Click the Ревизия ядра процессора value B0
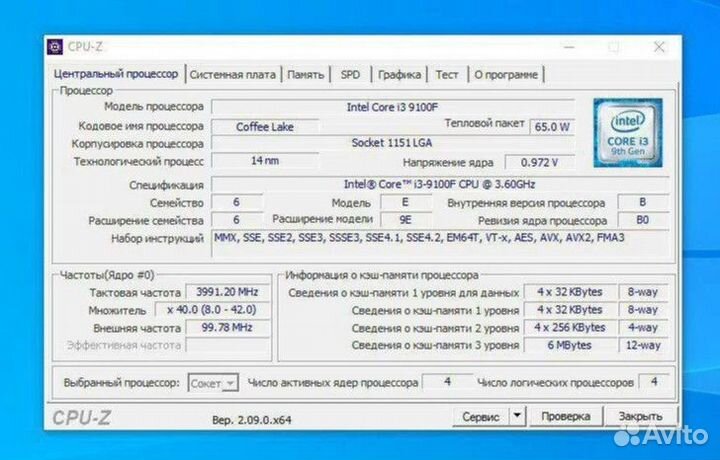The height and width of the screenshot is (460, 720). [x=642, y=220]
